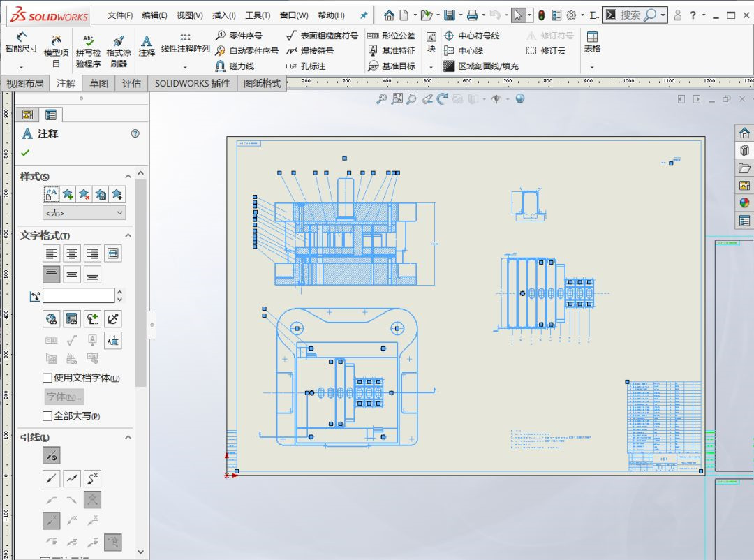Check the all uppercase (全部大写) option
Viewport: 754px width, 560px height.
pyautogui.click(x=47, y=416)
